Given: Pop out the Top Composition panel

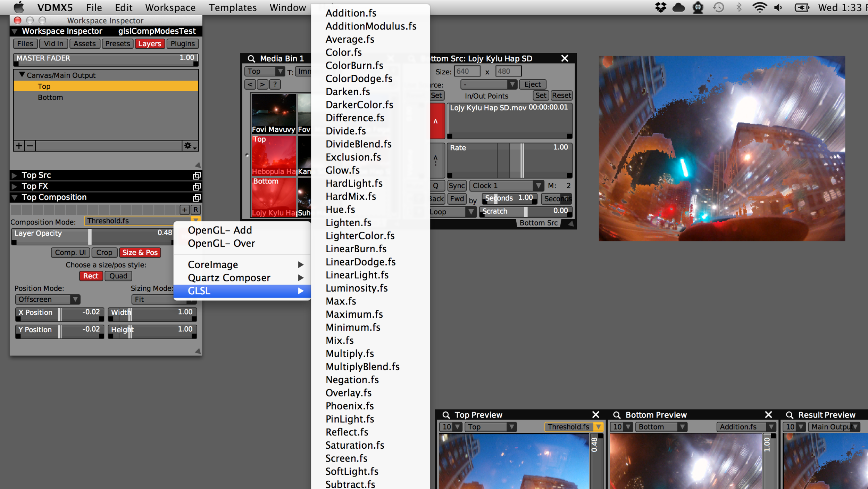Looking at the screenshot, I should pos(197,198).
